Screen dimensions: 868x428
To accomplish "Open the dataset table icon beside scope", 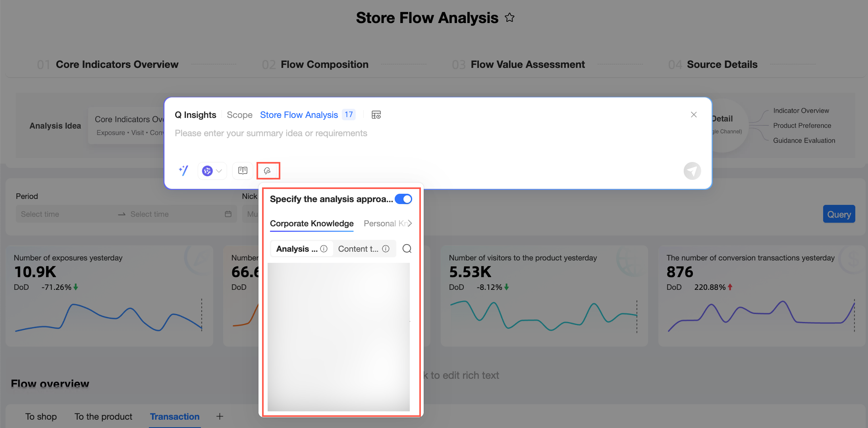I will (x=376, y=115).
